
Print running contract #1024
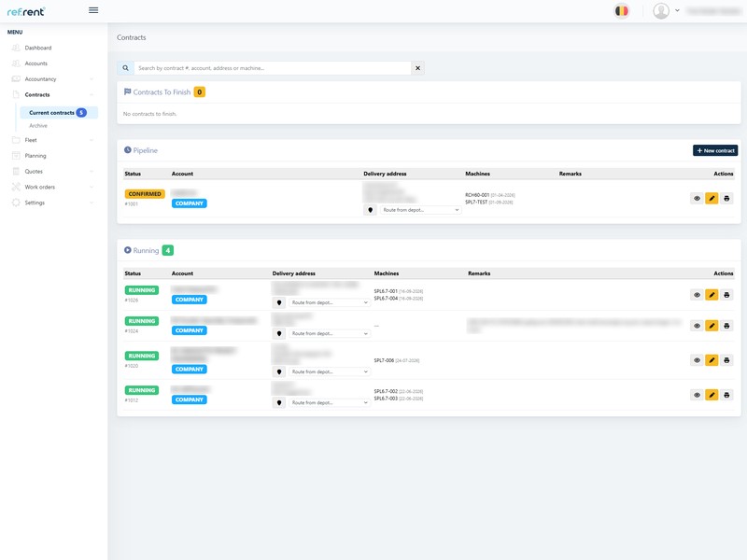(x=726, y=326)
